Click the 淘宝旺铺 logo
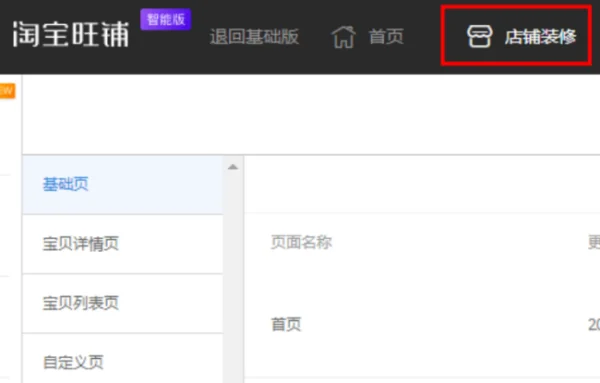600x383 pixels. pos(71,34)
